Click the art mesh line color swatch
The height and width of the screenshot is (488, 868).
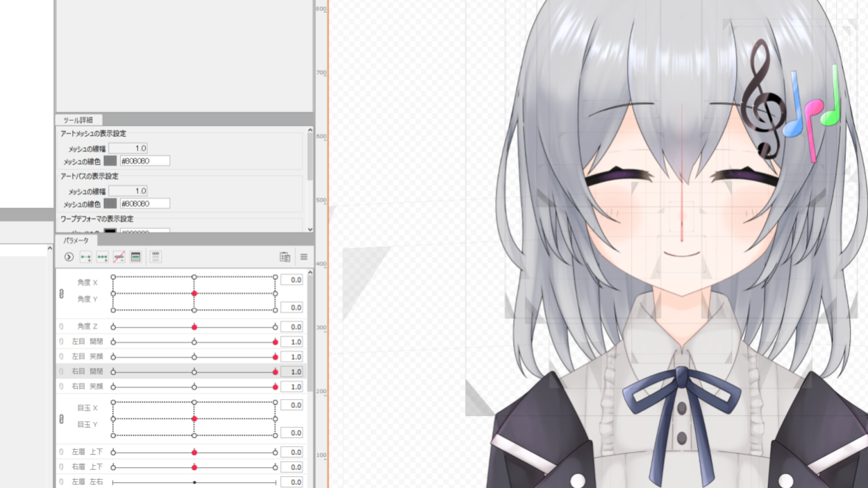pyautogui.click(x=110, y=161)
